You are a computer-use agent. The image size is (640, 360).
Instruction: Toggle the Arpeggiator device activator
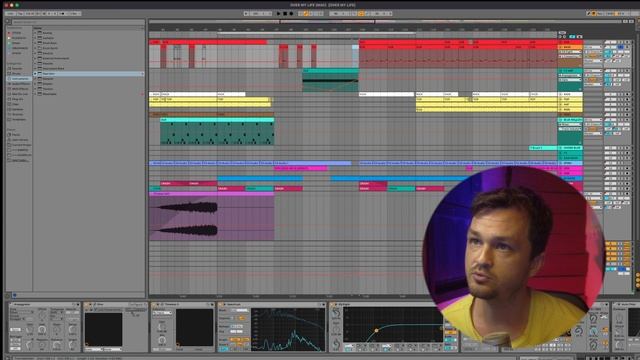pyautogui.click(x=11, y=304)
